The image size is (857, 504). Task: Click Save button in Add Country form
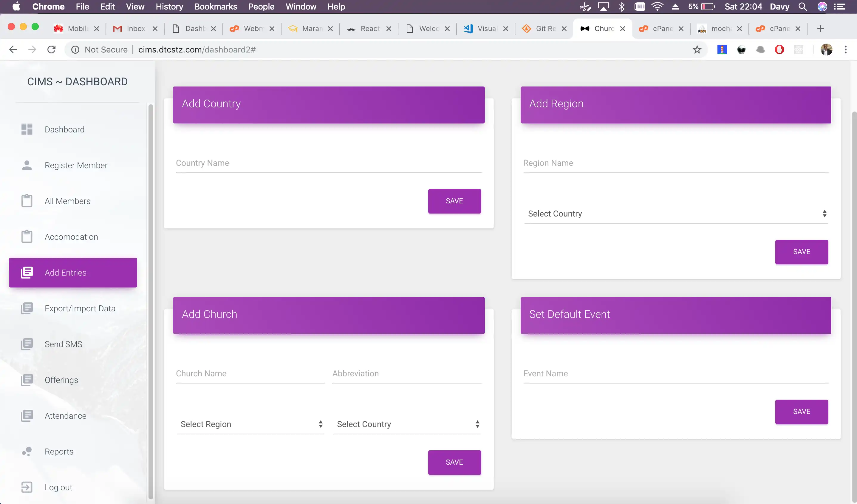pos(454,201)
